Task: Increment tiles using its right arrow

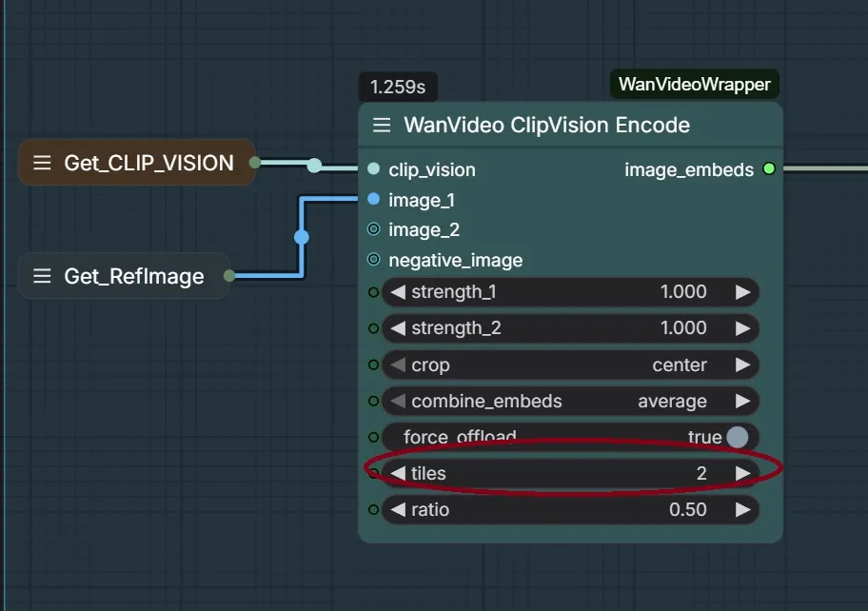Action: click(743, 473)
